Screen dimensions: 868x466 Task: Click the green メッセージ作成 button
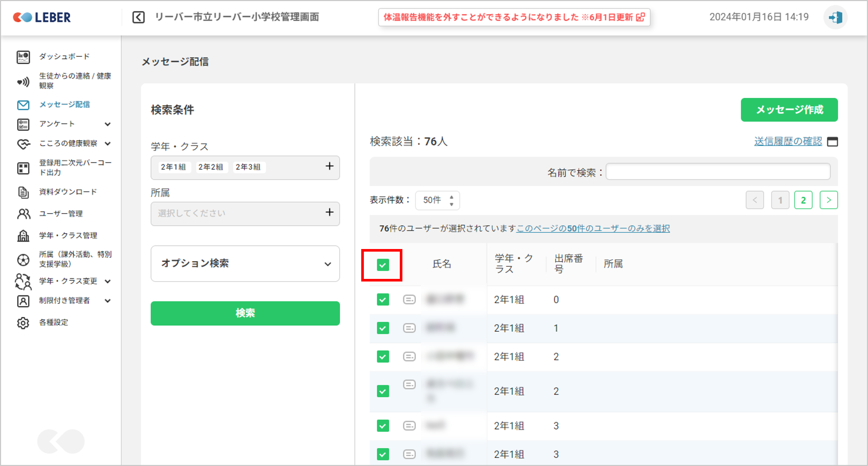789,110
